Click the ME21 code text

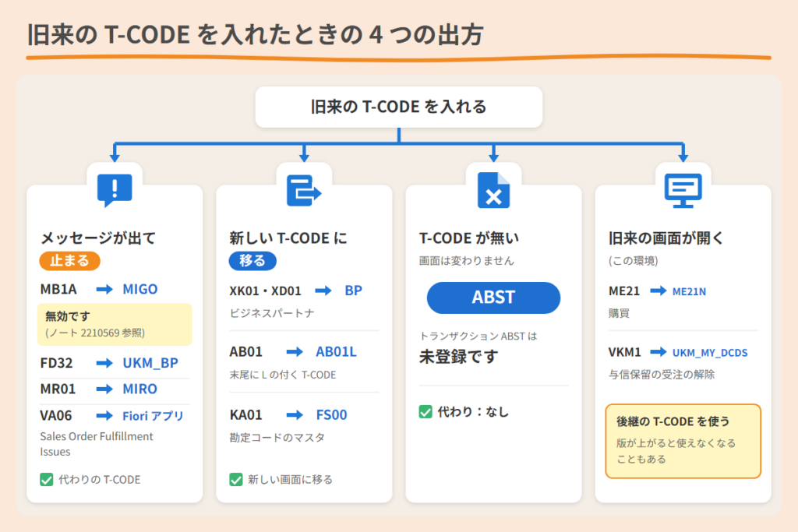coord(624,291)
